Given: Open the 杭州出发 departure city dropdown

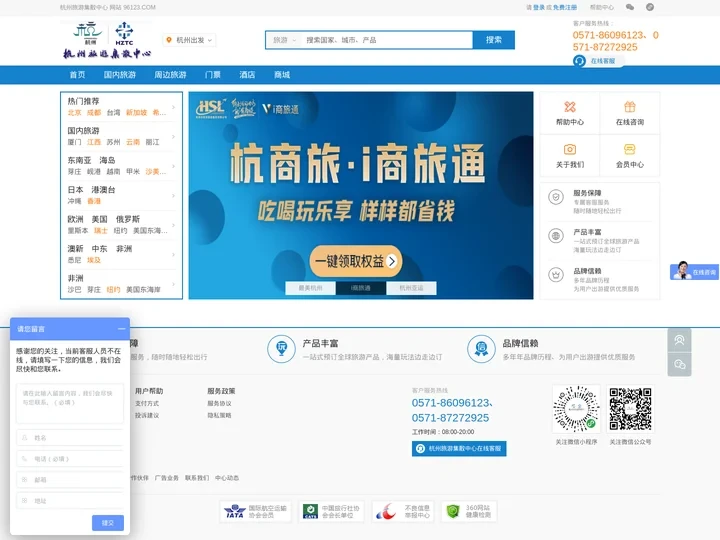Looking at the screenshot, I should click(189, 40).
